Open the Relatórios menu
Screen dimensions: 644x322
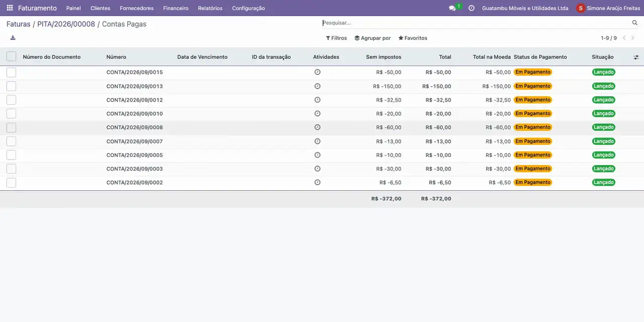tap(210, 8)
